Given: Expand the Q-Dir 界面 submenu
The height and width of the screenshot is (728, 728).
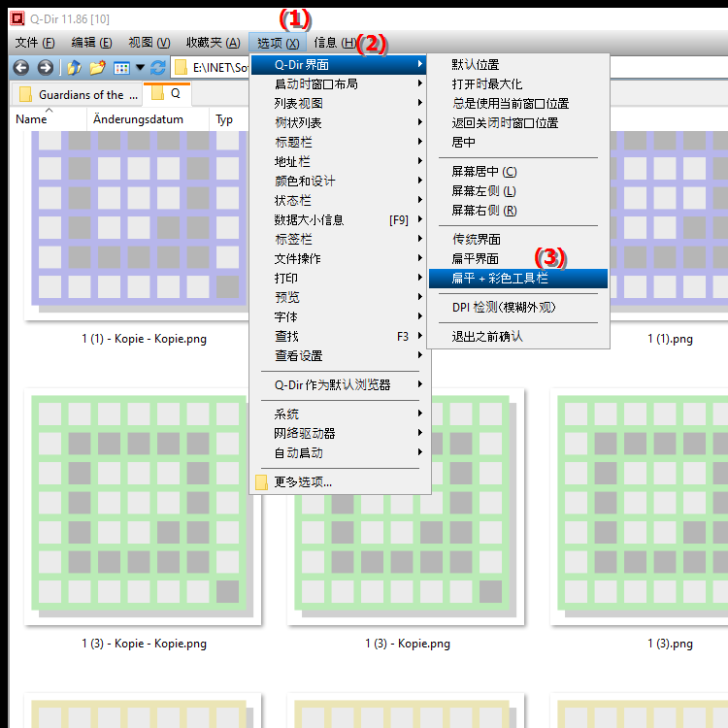Looking at the screenshot, I should tap(339, 64).
